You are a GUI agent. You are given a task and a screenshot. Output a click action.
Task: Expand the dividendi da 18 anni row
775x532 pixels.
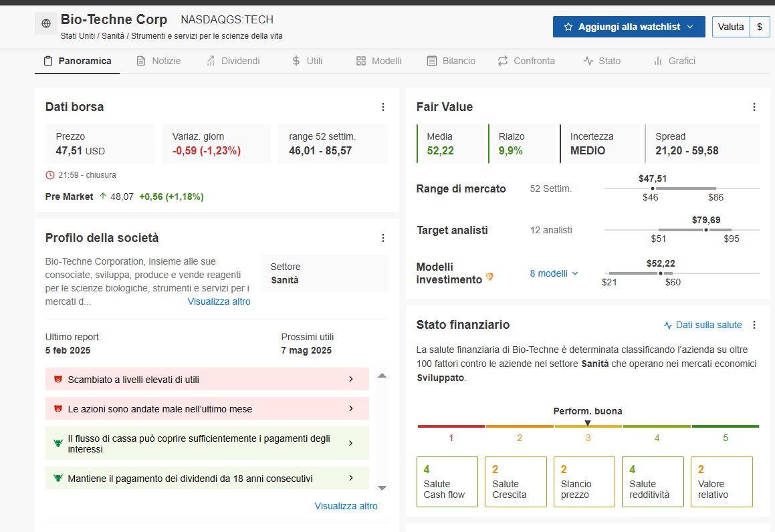tap(207, 478)
